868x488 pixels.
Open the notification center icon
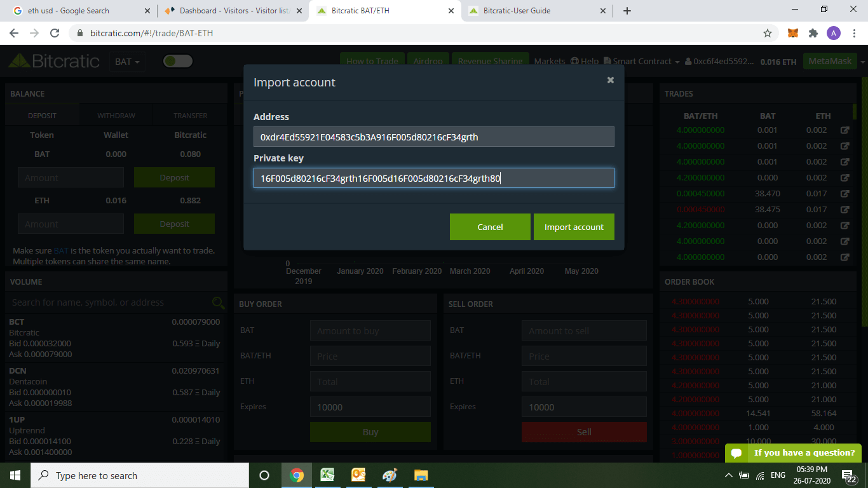tap(849, 475)
